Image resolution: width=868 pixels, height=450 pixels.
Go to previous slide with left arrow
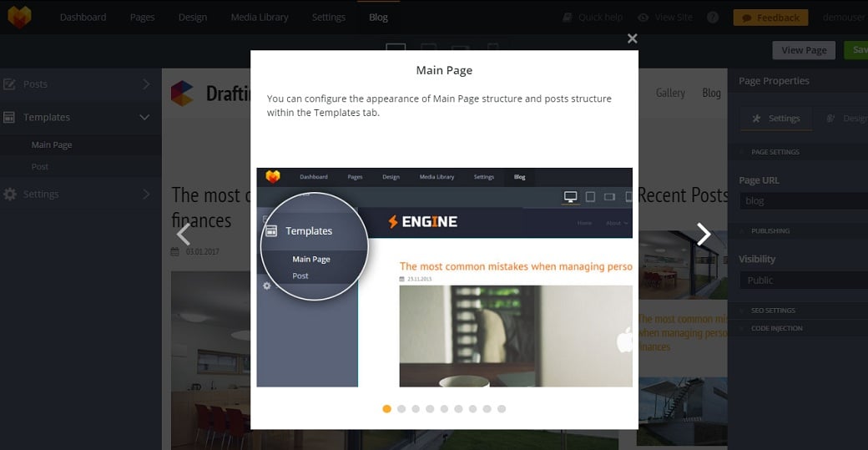tap(184, 235)
